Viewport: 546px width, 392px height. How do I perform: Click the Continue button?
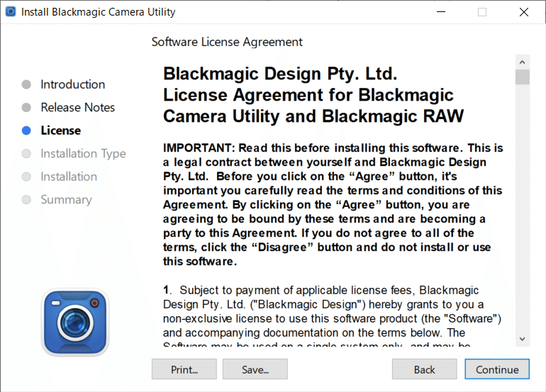click(x=497, y=369)
